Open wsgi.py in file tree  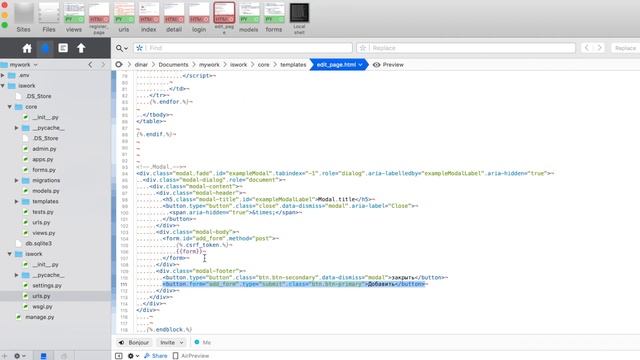click(42, 307)
